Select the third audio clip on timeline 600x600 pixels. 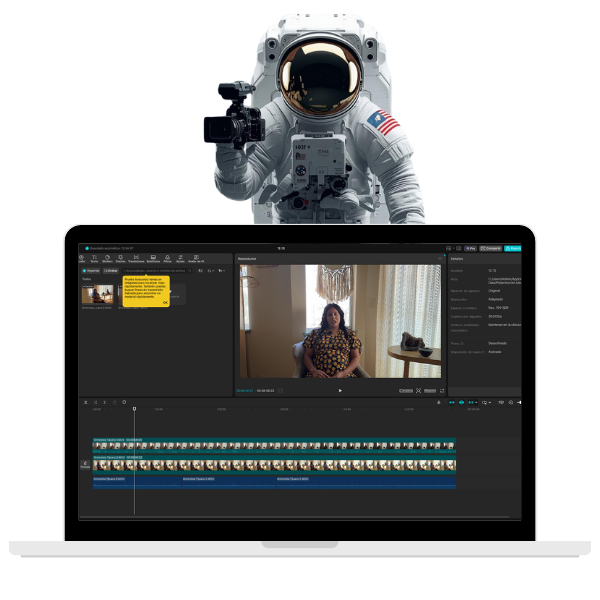pos(366,483)
